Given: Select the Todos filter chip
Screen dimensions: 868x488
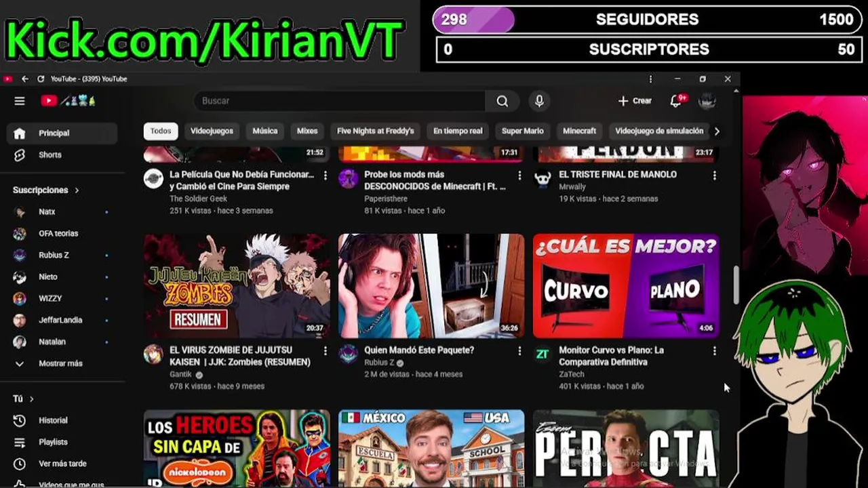Looking at the screenshot, I should (x=161, y=131).
